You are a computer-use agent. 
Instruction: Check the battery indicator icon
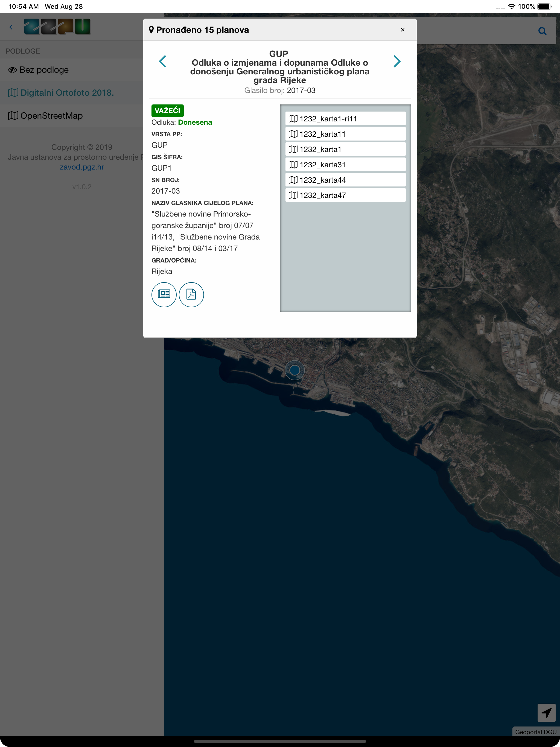pos(544,6)
